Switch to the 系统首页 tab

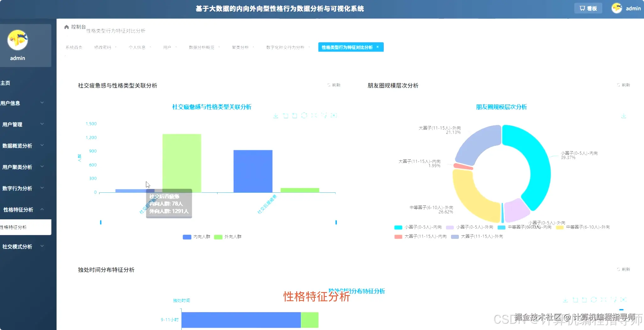tap(74, 47)
